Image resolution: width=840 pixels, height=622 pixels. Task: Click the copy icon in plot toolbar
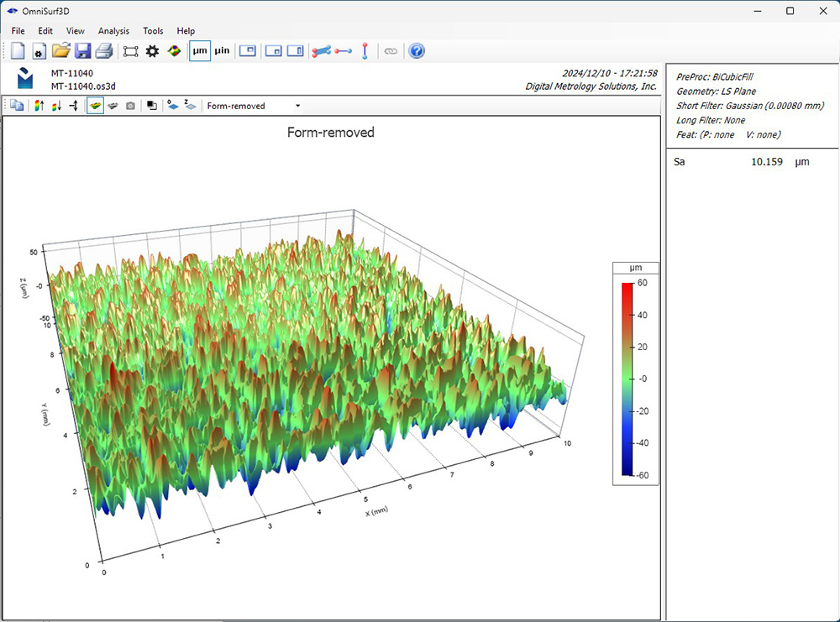click(16, 106)
